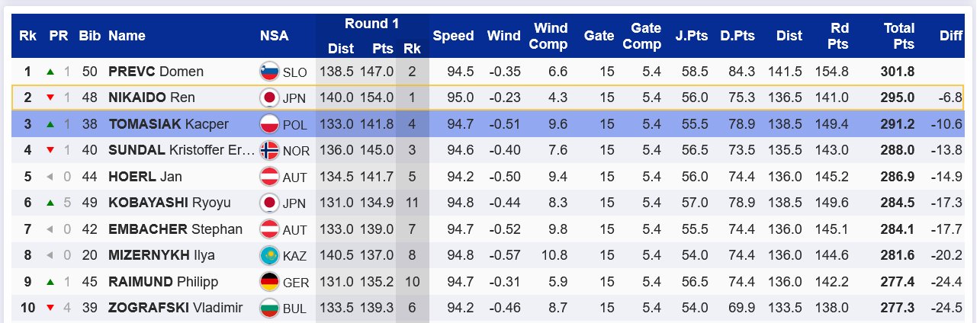The height and width of the screenshot is (323, 980).
Task: Click Nikaido's total points 295.0
Action: click(898, 98)
